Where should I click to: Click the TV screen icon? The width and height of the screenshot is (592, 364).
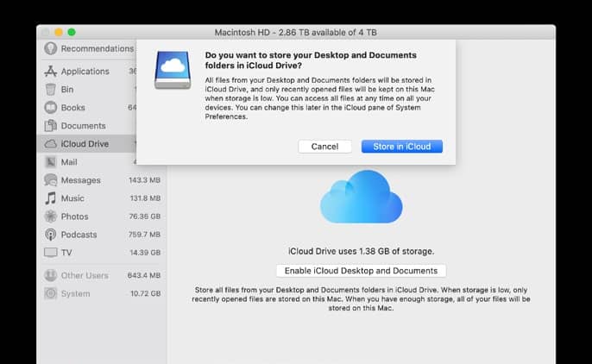click(51, 253)
